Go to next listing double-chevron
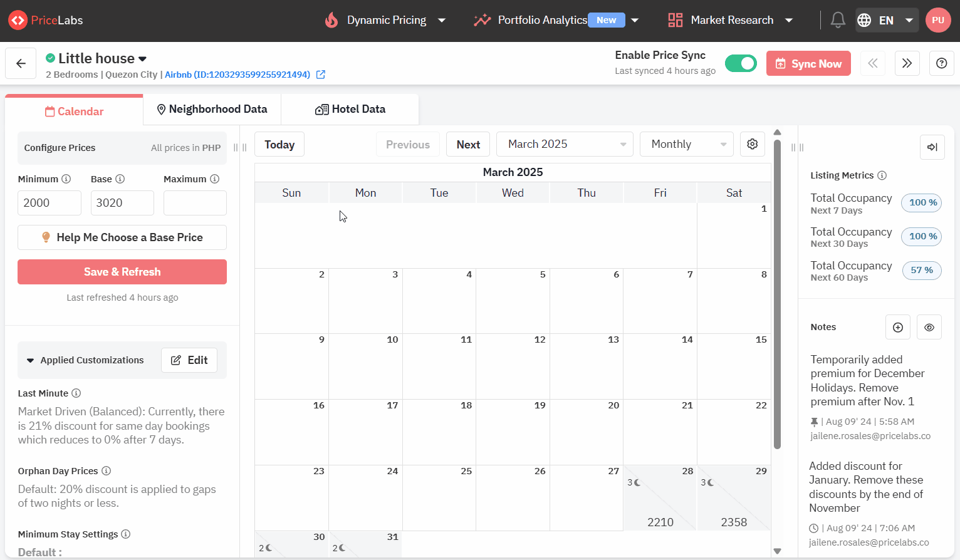The image size is (960, 560). click(x=907, y=63)
